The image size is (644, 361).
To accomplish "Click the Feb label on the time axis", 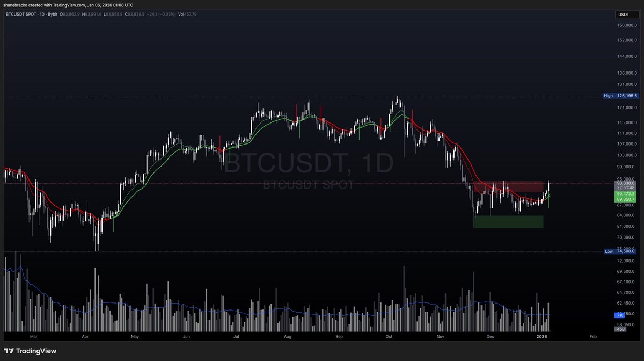I will pos(593,337).
